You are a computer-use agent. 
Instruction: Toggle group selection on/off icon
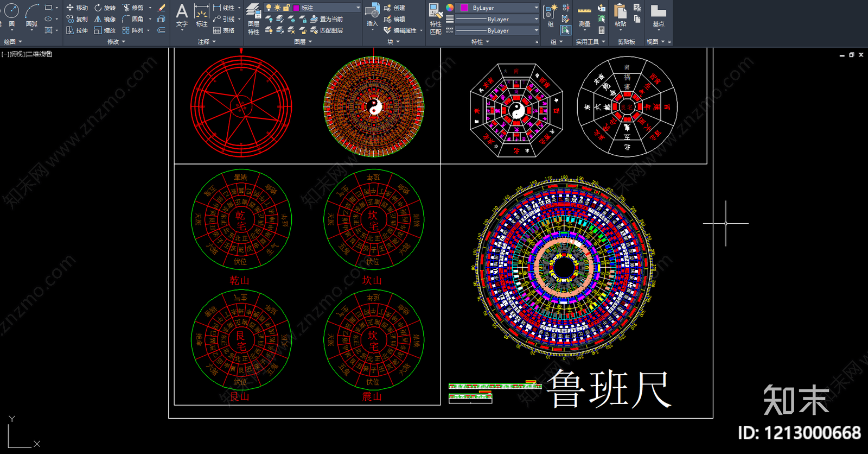pos(566,30)
